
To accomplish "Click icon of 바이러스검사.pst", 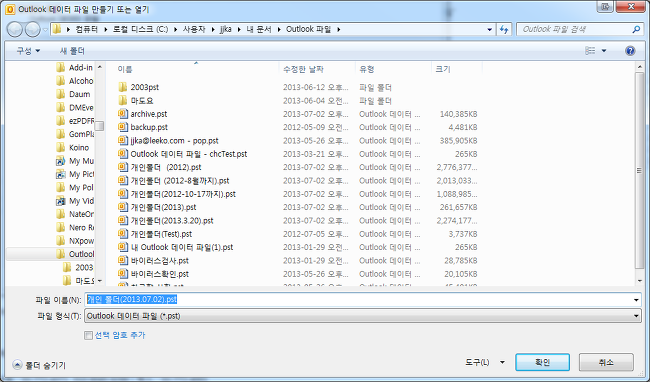I will point(123,260).
